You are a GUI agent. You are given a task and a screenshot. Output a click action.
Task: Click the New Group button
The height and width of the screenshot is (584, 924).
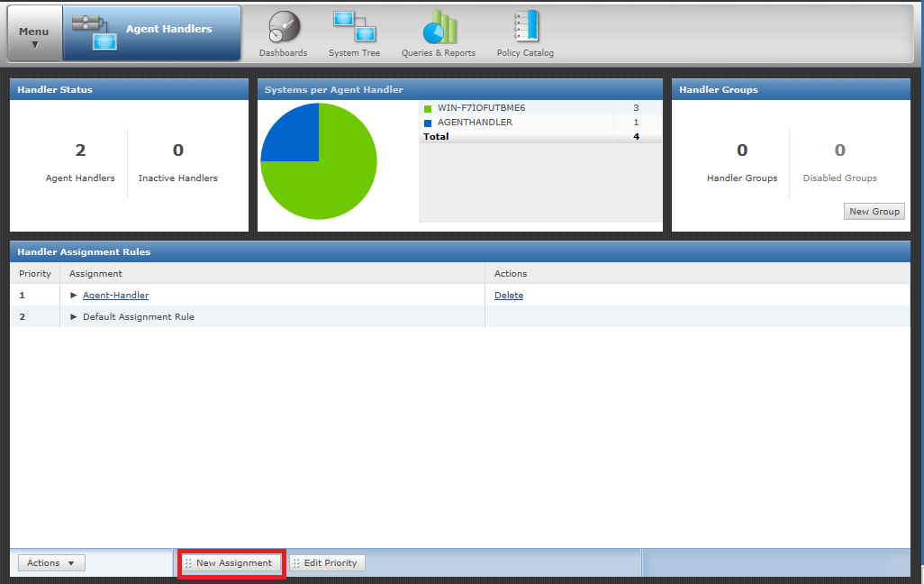[x=874, y=211]
